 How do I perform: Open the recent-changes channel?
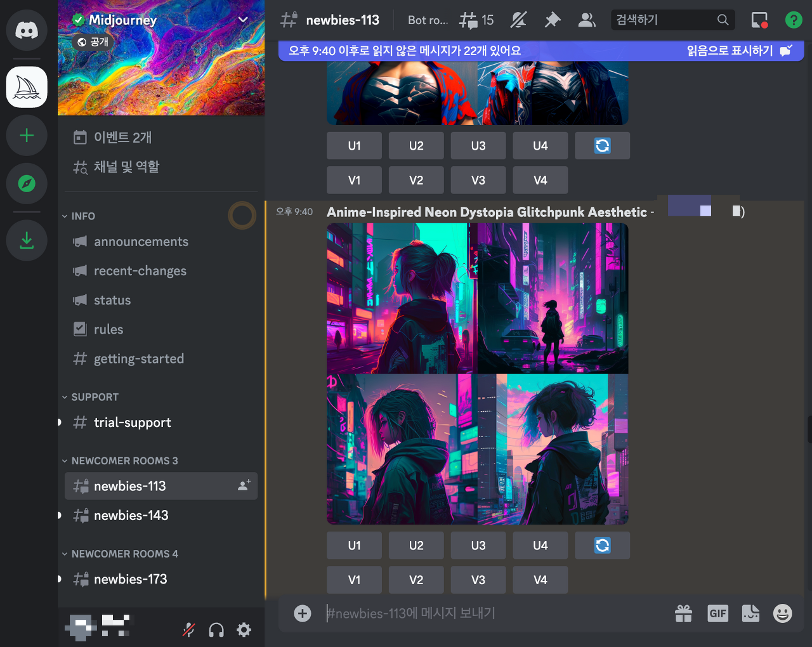coord(161,271)
